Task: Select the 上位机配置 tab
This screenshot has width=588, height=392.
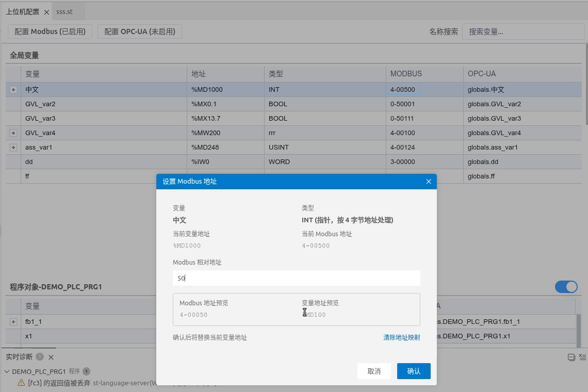Action: (x=23, y=12)
